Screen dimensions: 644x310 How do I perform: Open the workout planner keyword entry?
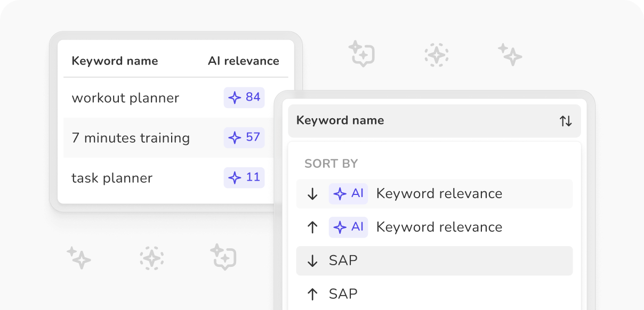pos(125,97)
